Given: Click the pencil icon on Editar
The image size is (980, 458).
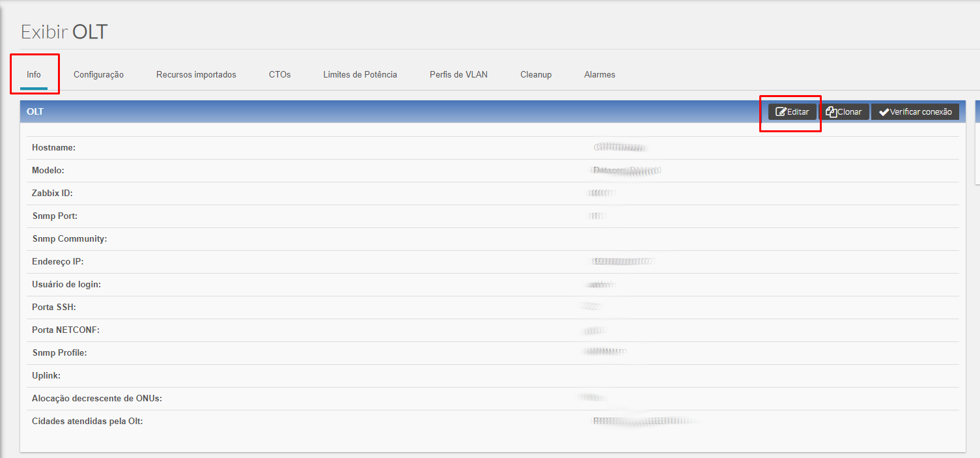Looking at the screenshot, I should (x=781, y=112).
